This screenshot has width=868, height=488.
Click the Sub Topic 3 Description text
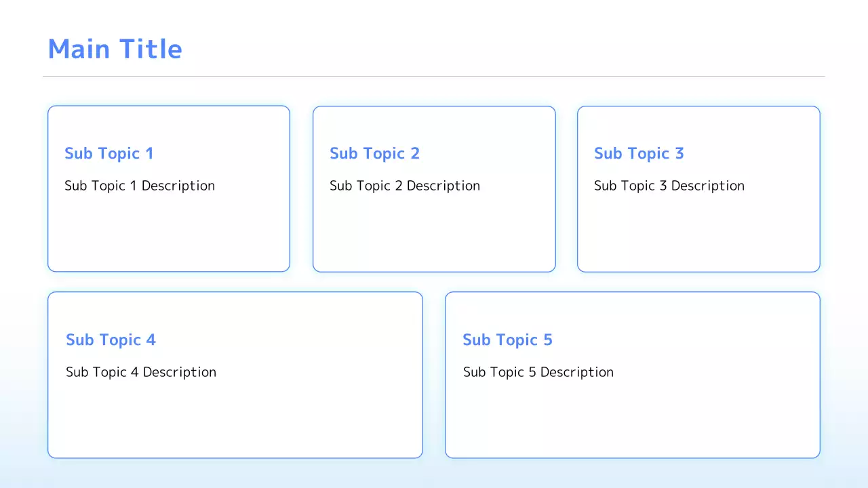(x=669, y=186)
